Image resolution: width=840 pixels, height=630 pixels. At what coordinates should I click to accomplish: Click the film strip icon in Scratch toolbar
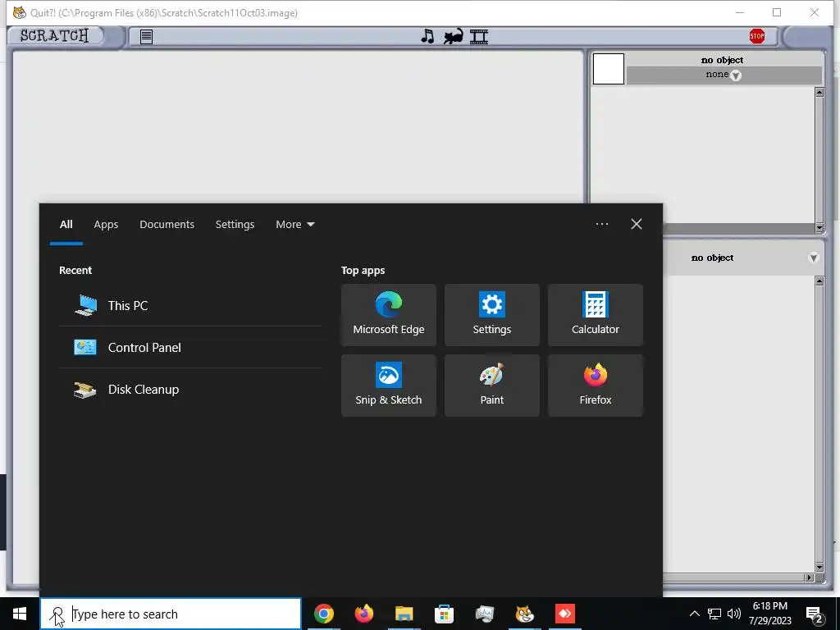point(479,36)
